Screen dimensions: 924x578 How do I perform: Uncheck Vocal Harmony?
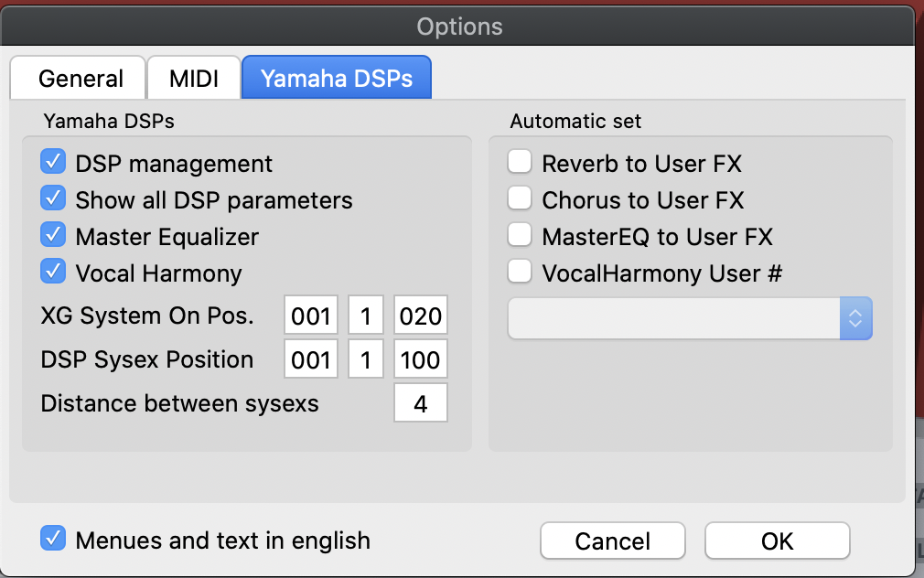(x=53, y=271)
